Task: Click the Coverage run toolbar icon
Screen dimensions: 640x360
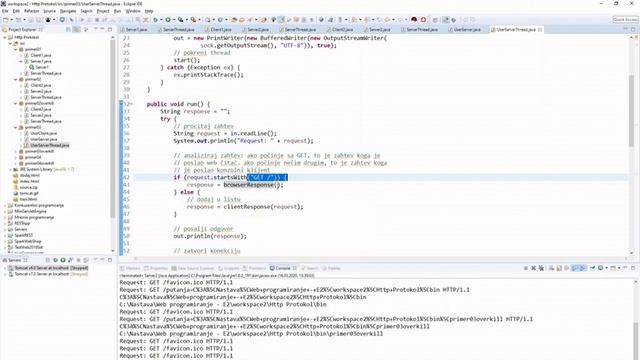Action: 180,20
